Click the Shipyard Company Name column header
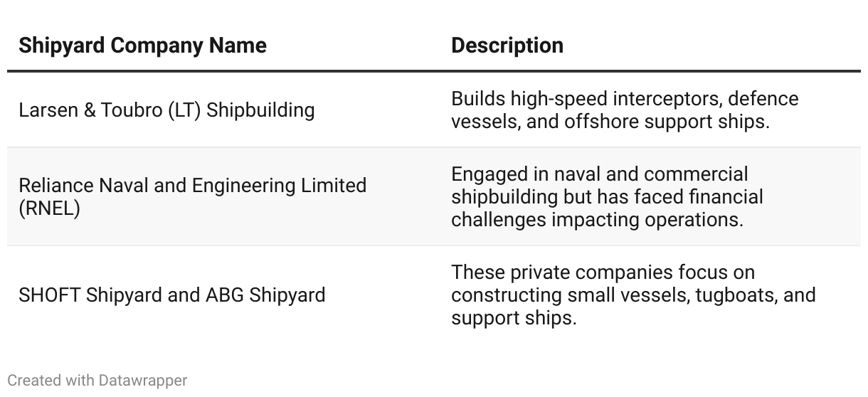Screen dimensions: 868x397 coord(142,46)
